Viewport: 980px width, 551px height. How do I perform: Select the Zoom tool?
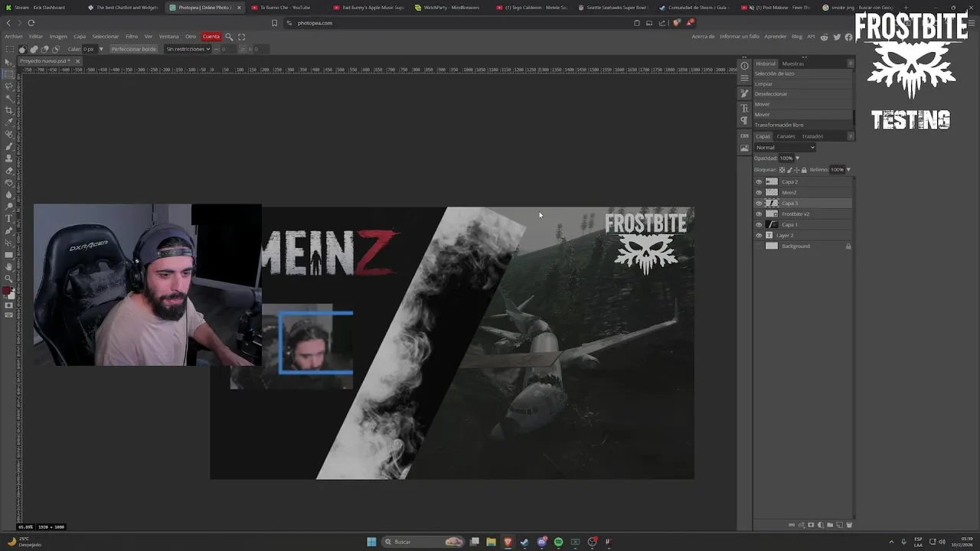pos(9,279)
